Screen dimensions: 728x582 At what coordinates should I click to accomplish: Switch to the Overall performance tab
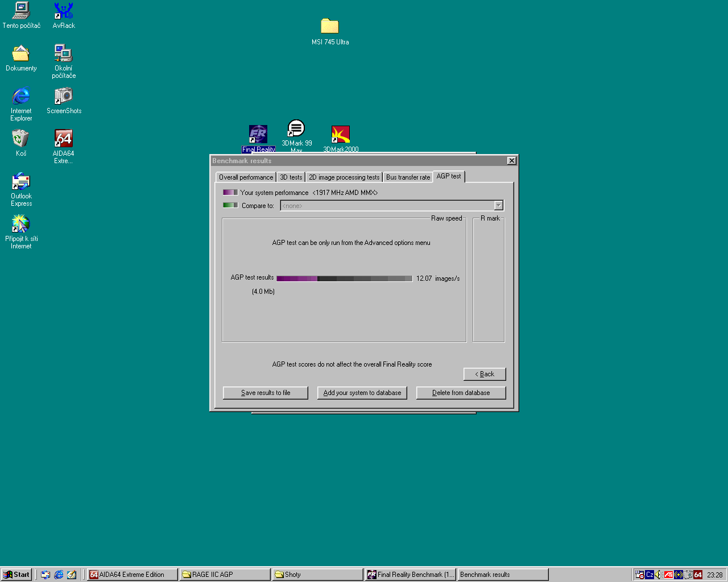246,177
